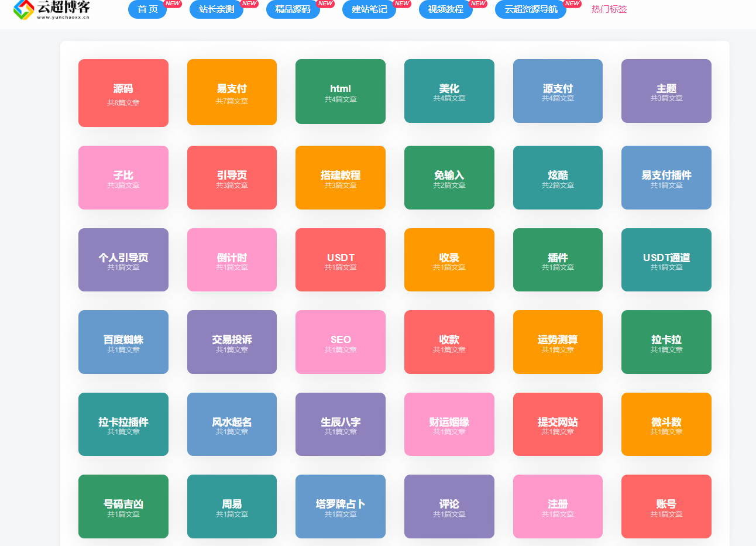The height and width of the screenshot is (546, 756).
Task: Open the html tag card
Action: [x=340, y=92]
